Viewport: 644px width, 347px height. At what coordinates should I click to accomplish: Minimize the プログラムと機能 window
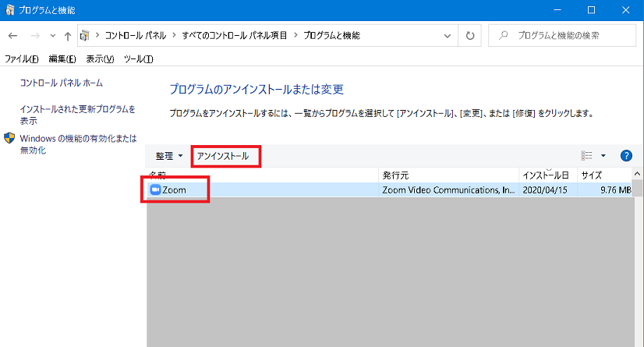click(x=557, y=10)
